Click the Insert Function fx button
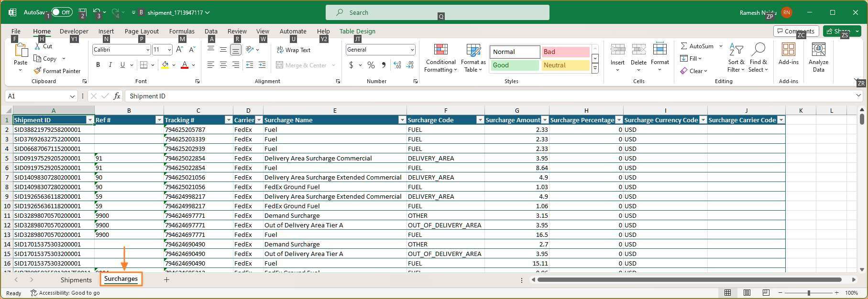The height and width of the screenshot is (299, 868). (x=117, y=96)
